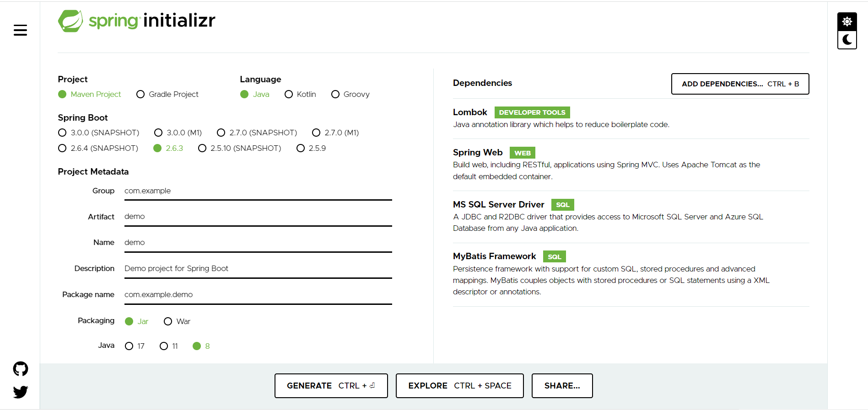Click the Share button

coord(562,386)
